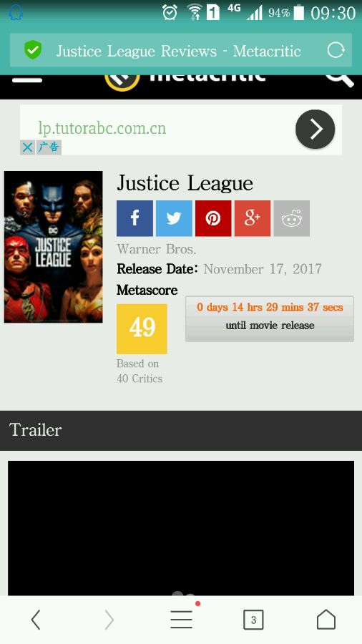The image size is (362, 644).
Task: Tap the green security shield icon
Action: pos(33,51)
